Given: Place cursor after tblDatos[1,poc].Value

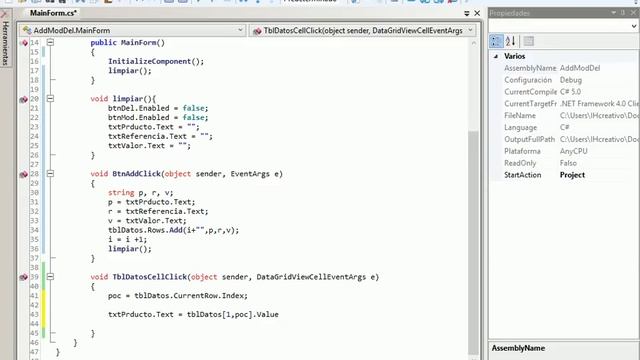Looking at the screenshot, I should coord(280,315).
